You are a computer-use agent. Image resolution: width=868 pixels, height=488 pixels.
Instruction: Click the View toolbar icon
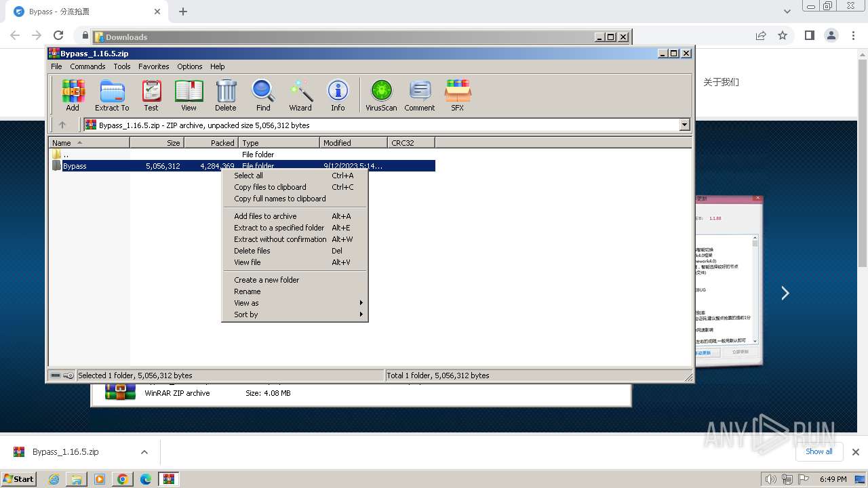click(189, 95)
